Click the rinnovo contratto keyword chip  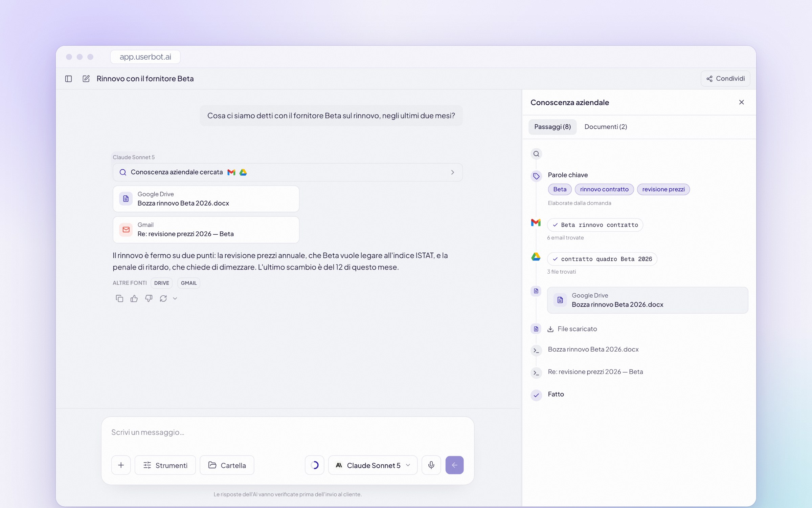click(x=604, y=189)
